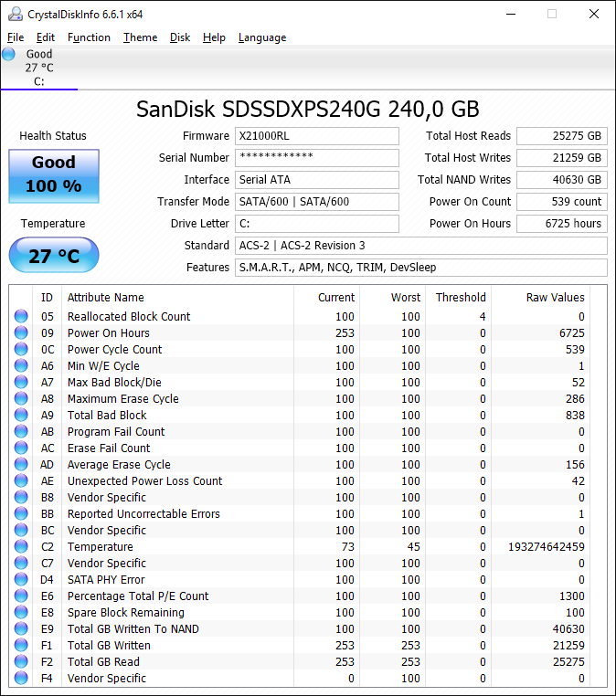Click Power On Count value 539 count

562,202
